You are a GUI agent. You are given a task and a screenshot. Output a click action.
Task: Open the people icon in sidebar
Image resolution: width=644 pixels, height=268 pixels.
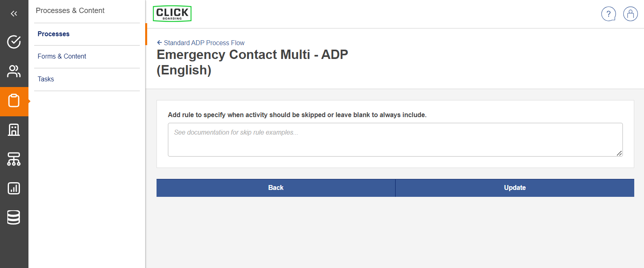click(14, 71)
